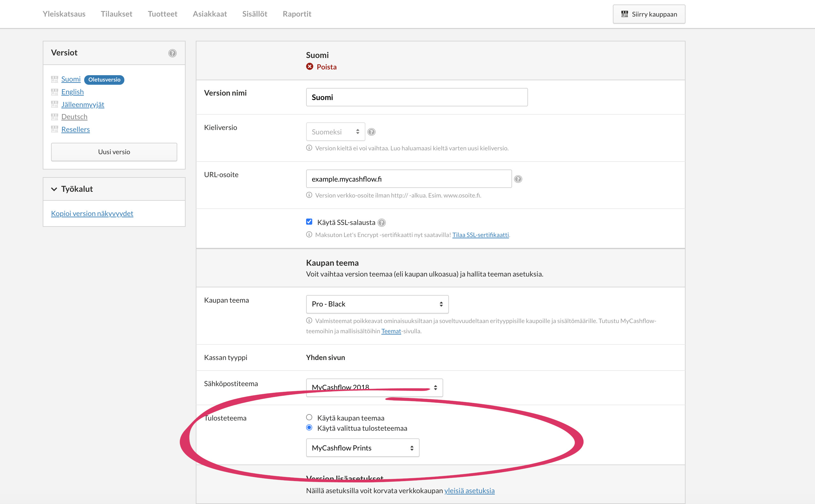Select Käytä valittua tulosteteemaa radio option
815x504 pixels.
(309, 428)
